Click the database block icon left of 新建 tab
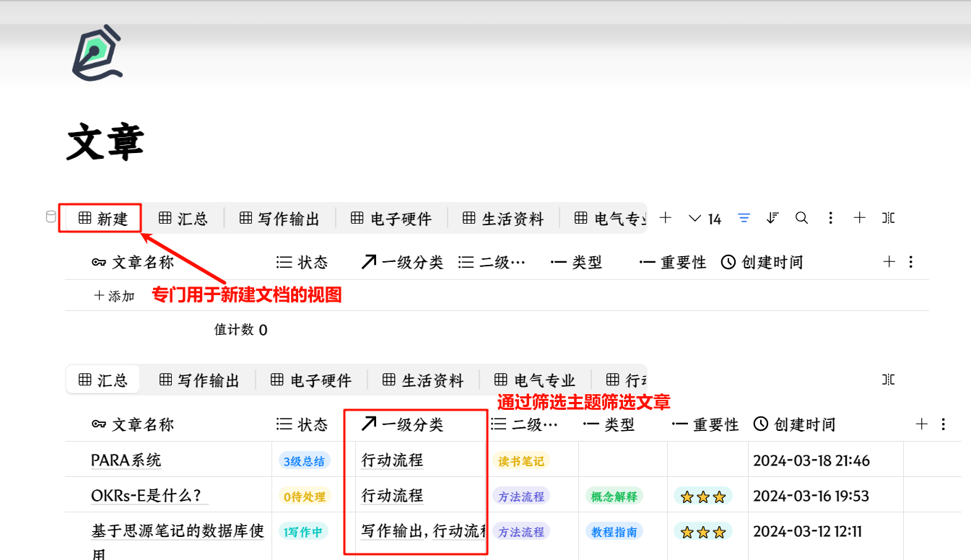The image size is (971, 560). coord(51,217)
